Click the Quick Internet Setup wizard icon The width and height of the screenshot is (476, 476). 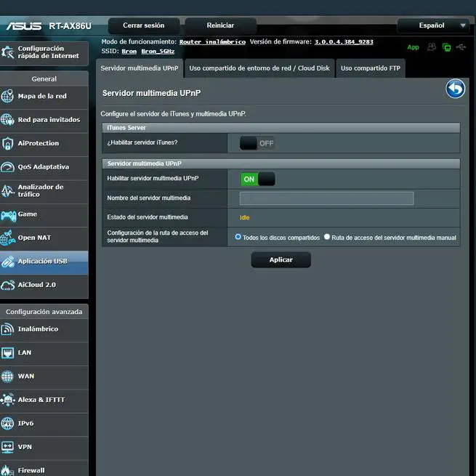[7, 52]
